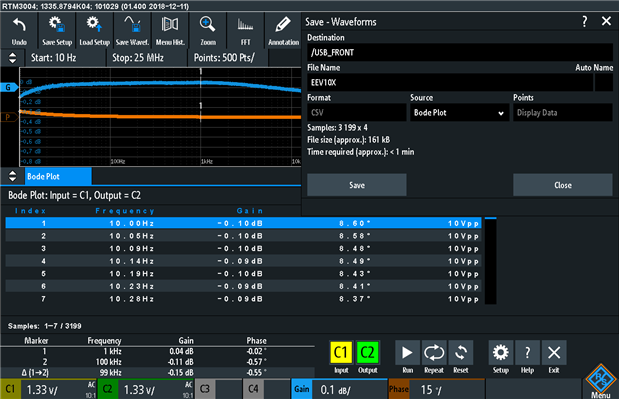Click the Save Waveform toolbar icon

132,31
